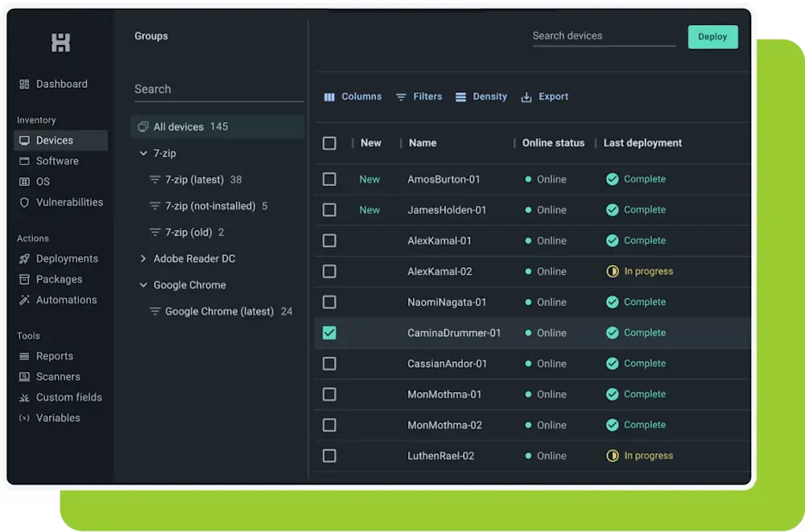Click the filter icon beside 7-zip (not-installed)
Viewport: 805px width, 532px height.
tap(155, 206)
